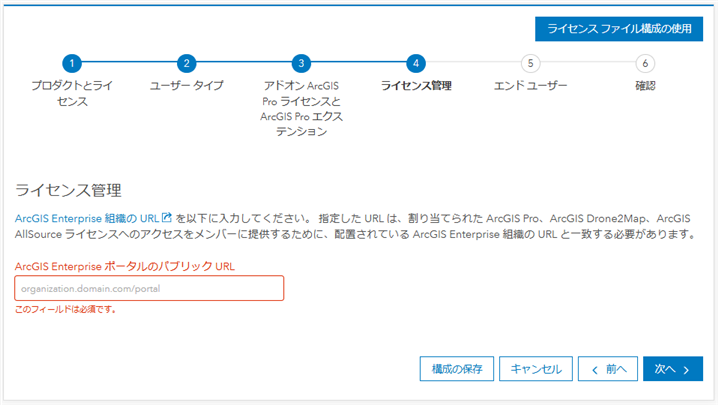Open the ArcGIS Enterprise 組織の URL link

coord(87,218)
